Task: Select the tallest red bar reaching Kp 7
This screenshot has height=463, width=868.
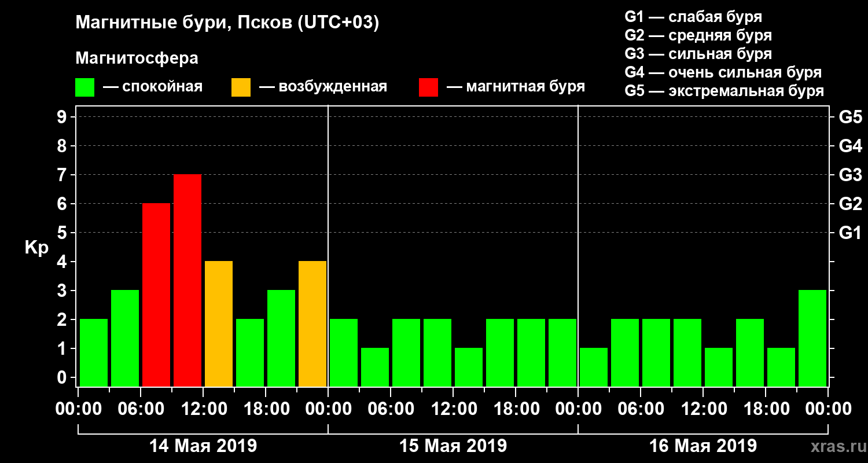Action: click(x=187, y=280)
